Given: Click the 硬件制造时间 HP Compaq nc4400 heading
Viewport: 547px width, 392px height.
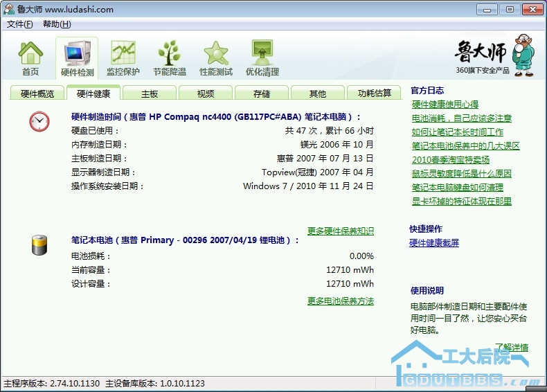Looking at the screenshot, I should tap(215, 116).
